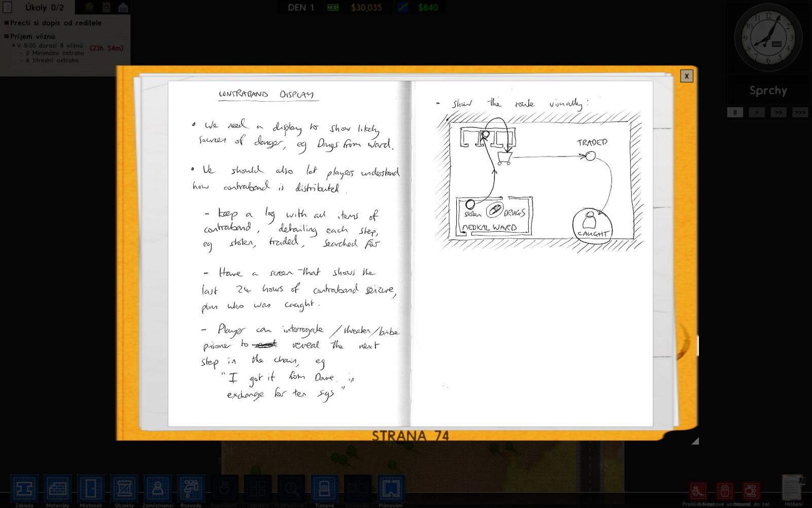Expand the Úkoly 0/2 task list
This screenshot has width=812, height=508.
coord(37,8)
